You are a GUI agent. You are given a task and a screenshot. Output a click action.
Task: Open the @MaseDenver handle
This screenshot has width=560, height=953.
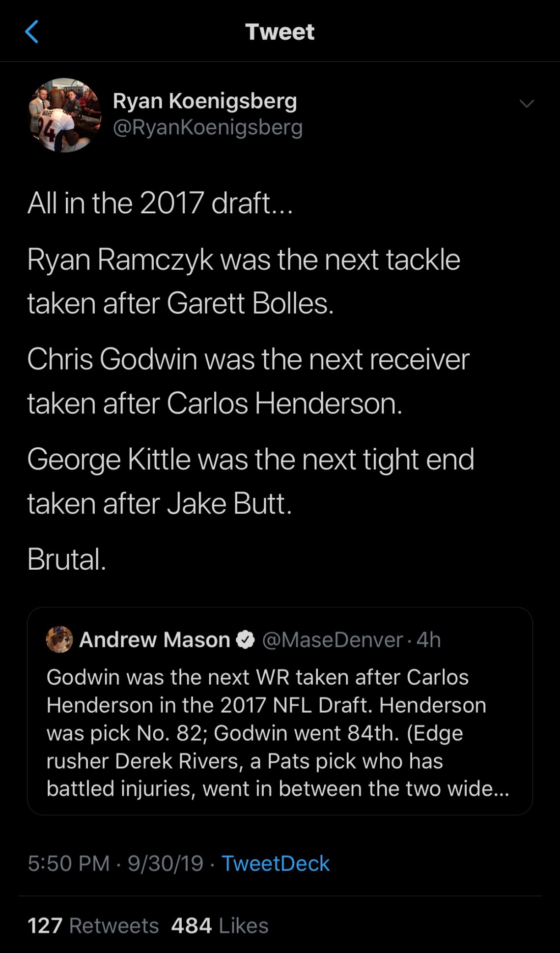(333, 639)
